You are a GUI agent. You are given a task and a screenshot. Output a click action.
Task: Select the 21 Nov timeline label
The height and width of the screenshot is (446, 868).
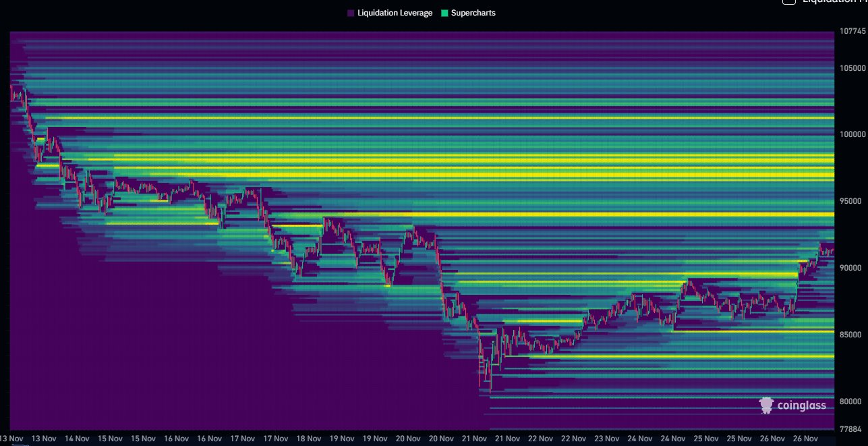tap(475, 438)
